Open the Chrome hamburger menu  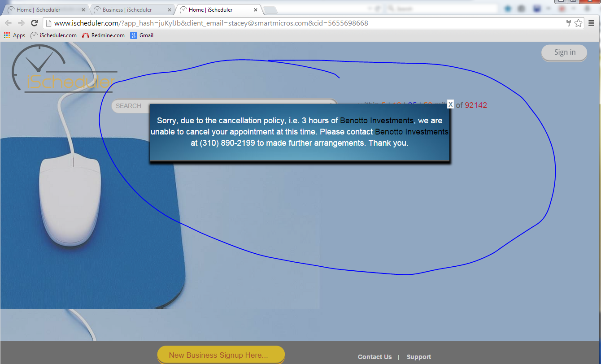(592, 23)
